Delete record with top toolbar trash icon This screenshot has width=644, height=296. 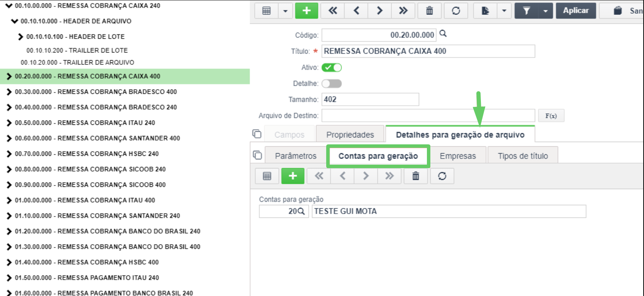point(430,11)
